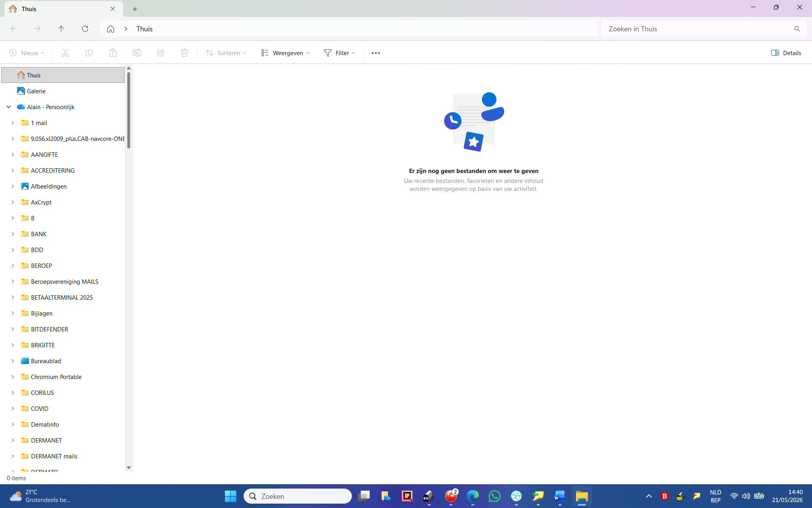812x508 pixels.
Task: Open the Weergeven dropdown
Action: click(285, 53)
